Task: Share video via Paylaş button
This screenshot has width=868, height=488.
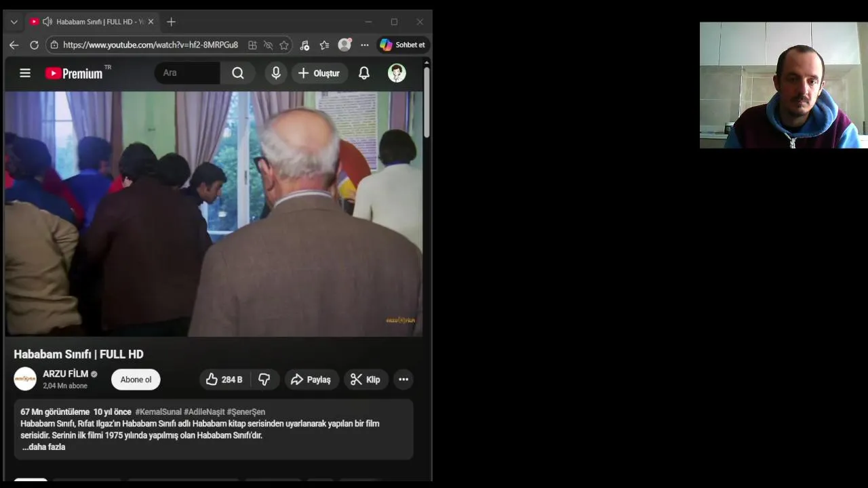Action: click(x=311, y=380)
